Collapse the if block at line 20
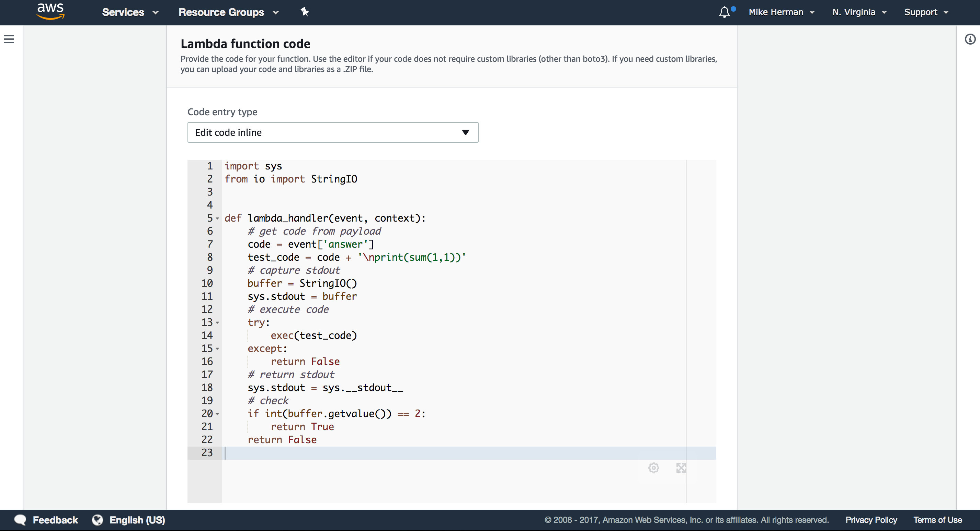 pos(217,414)
